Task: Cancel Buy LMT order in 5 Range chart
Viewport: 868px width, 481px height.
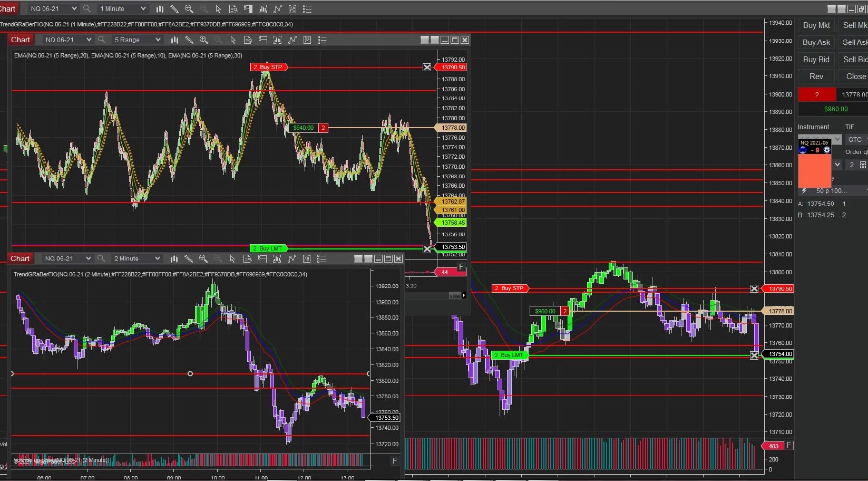Action: point(427,249)
